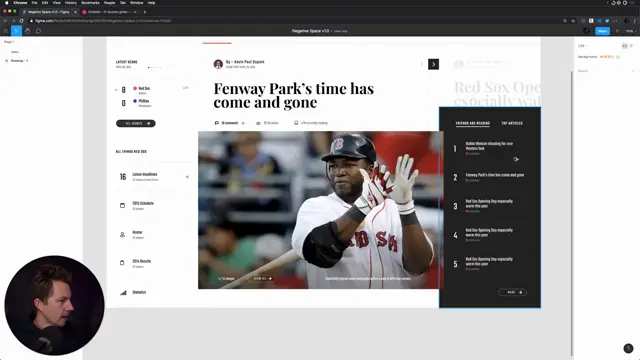Open a new Chrome tab with the plus icon
The width and height of the screenshot is (640, 360).
(144, 12)
